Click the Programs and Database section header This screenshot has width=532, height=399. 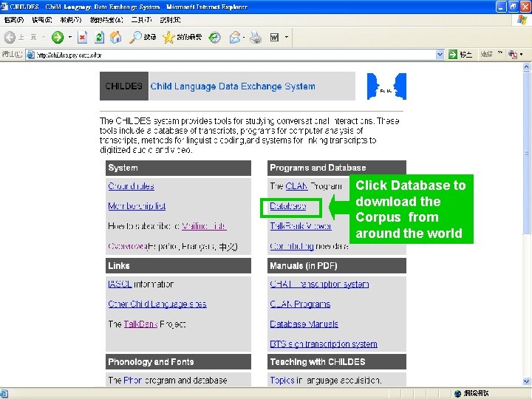coord(337,168)
